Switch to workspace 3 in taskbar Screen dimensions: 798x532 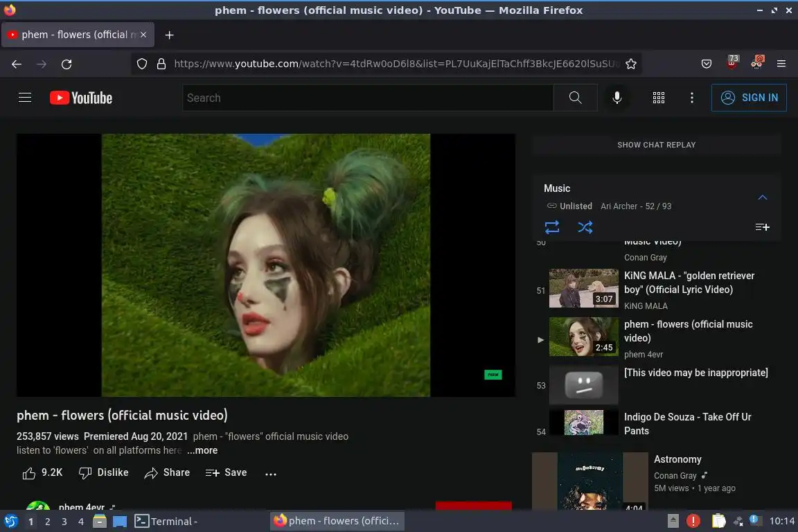(64, 522)
